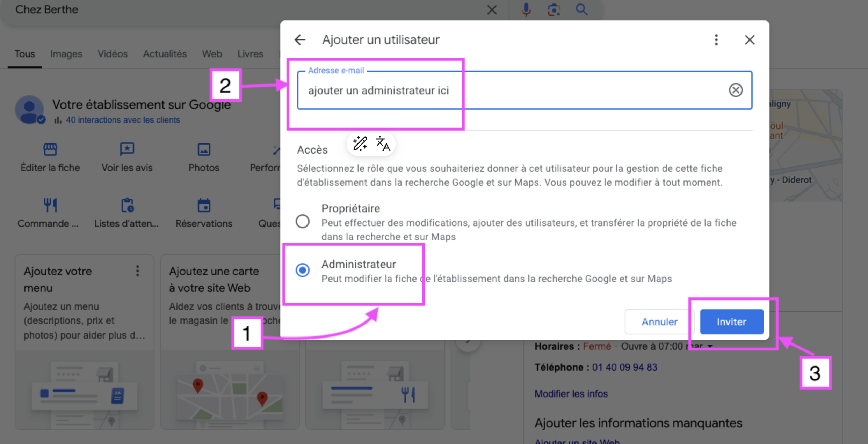Select the Propriétaire role

303,221
